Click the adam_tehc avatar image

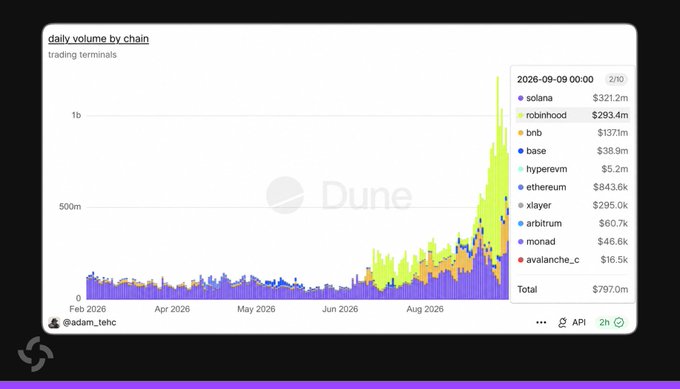[54, 323]
